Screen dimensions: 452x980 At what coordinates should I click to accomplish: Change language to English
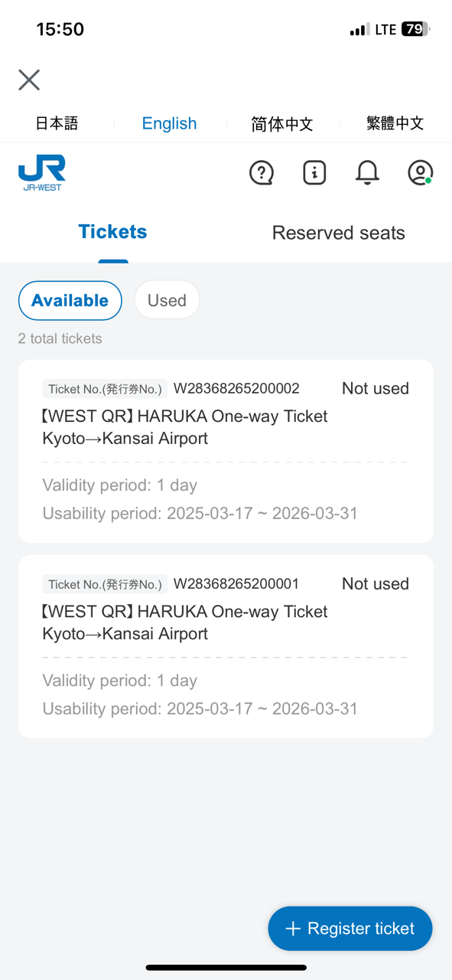169,123
